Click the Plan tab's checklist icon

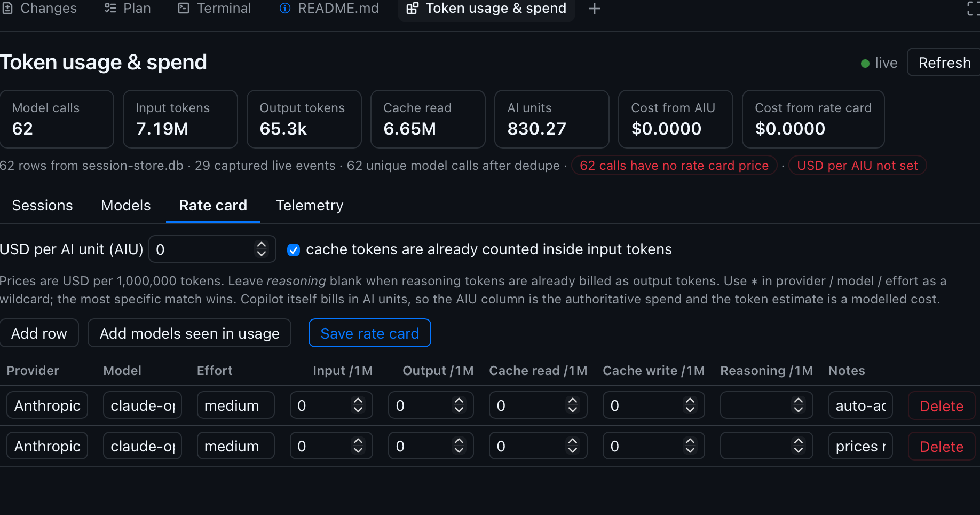click(110, 8)
